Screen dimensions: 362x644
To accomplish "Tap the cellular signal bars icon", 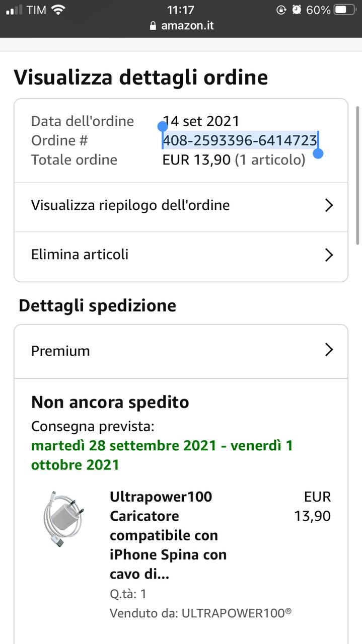I will tap(14, 10).
